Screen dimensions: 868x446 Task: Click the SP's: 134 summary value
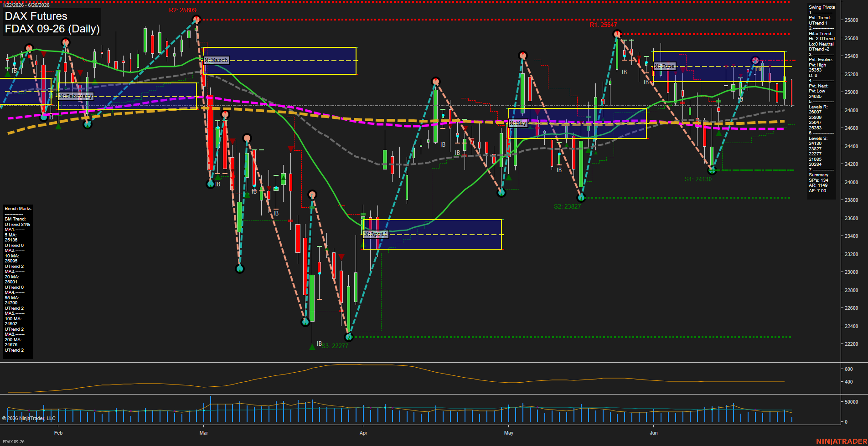tap(818, 180)
